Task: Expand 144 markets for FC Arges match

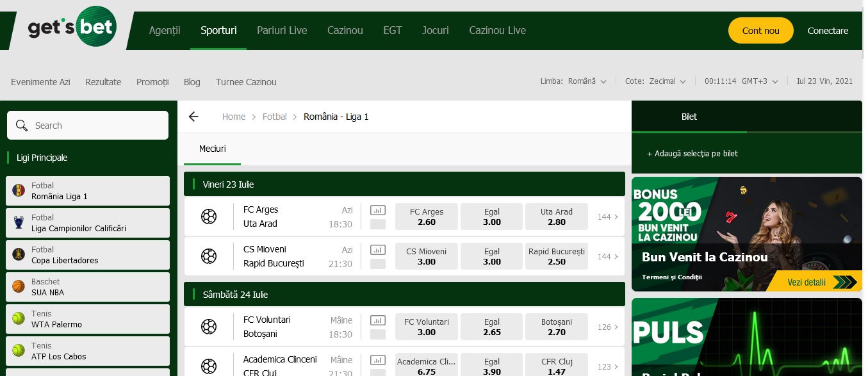Action: pos(608,217)
